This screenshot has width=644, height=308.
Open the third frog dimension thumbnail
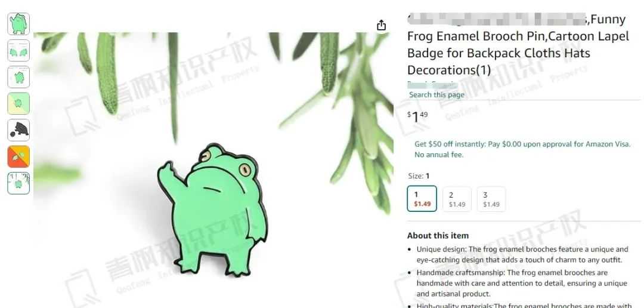pos(18,77)
